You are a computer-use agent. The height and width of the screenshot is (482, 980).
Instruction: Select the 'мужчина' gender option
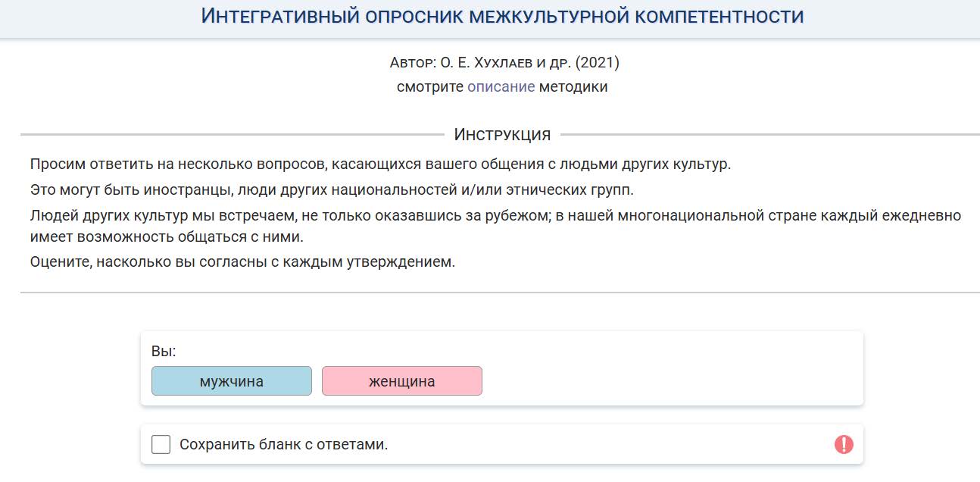231,381
